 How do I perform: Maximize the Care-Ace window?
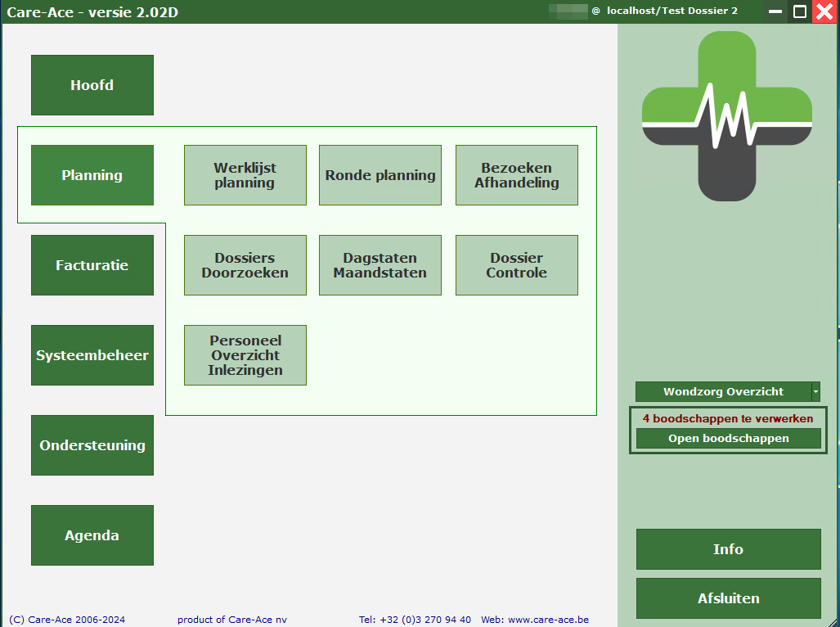click(800, 11)
